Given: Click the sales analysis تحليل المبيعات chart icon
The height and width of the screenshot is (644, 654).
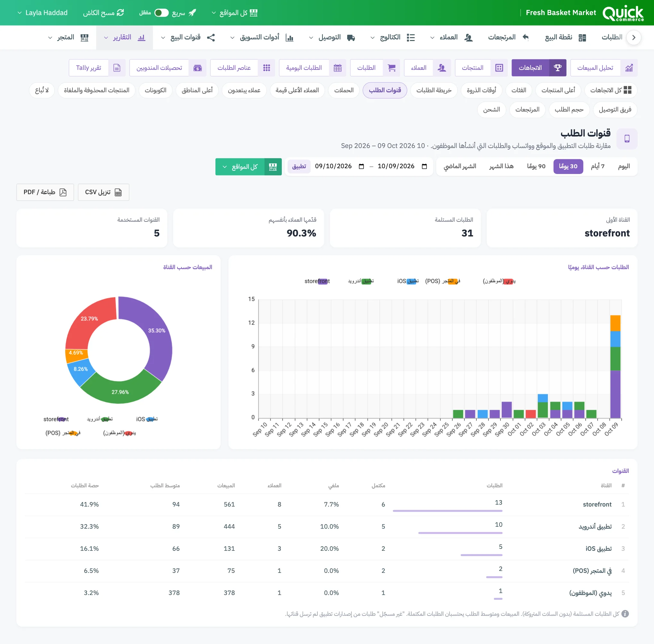Looking at the screenshot, I should point(629,68).
